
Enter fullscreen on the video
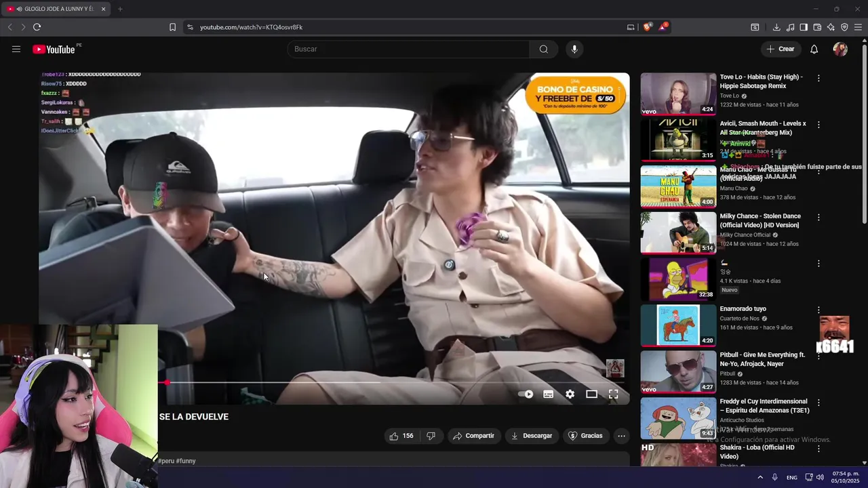click(x=613, y=394)
